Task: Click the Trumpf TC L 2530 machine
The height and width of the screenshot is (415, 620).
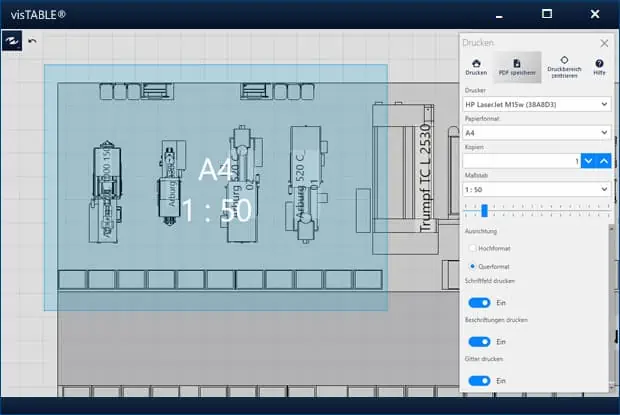Action: [x=405, y=178]
